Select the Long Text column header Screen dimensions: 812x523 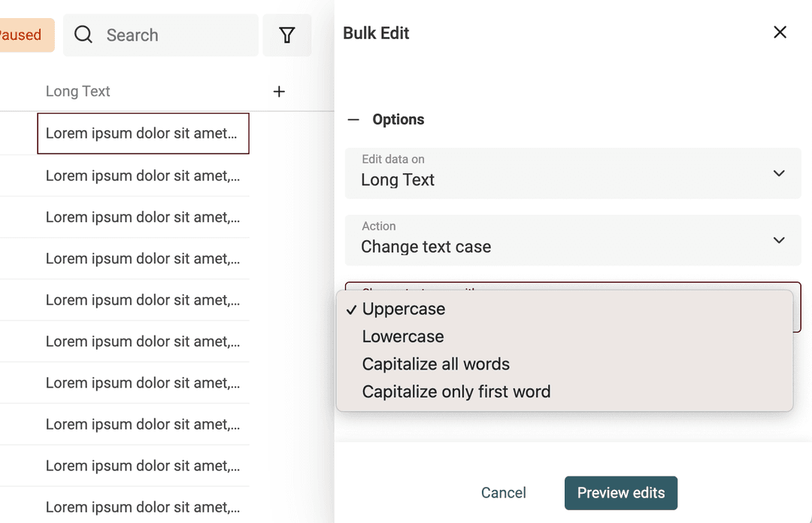[x=78, y=92]
